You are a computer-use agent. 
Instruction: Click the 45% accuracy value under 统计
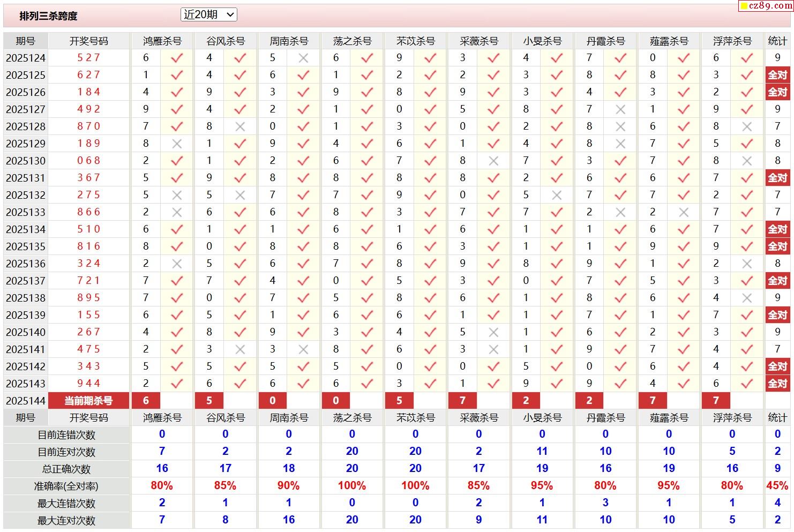777,486
